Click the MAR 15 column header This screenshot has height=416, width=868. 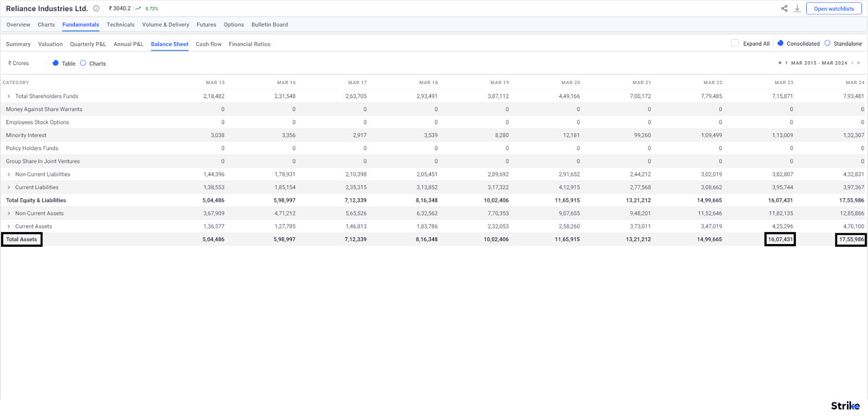(215, 82)
